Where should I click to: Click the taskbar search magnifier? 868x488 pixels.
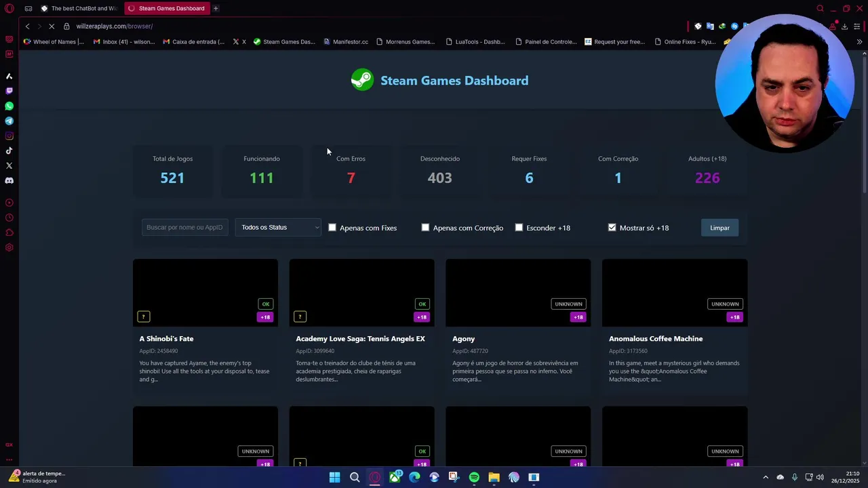355,477
